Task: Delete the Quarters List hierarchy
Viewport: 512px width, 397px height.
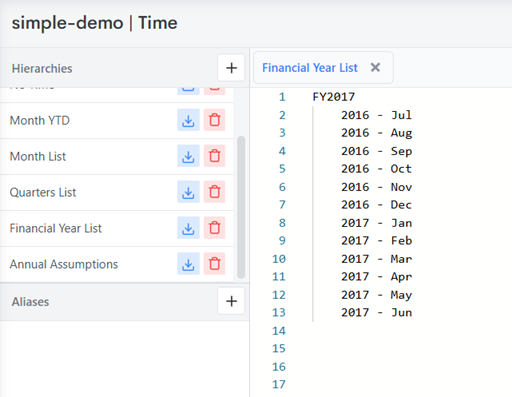Action: pos(214,192)
